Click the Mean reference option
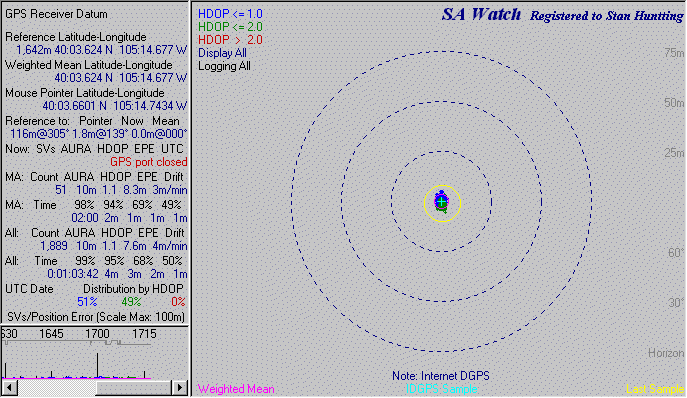The image size is (687, 398). point(166,121)
